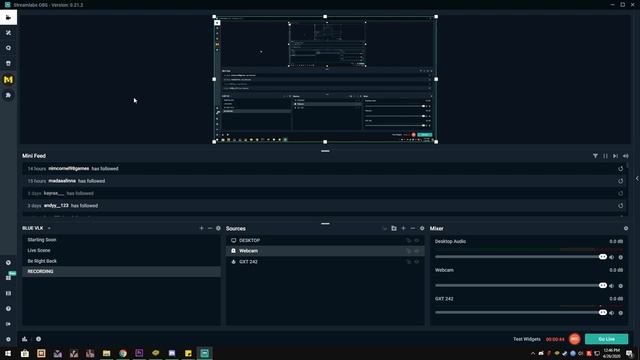This screenshot has width=640, height=360.
Task: Open the Themes library icon in the sidebar
Action: [8, 33]
